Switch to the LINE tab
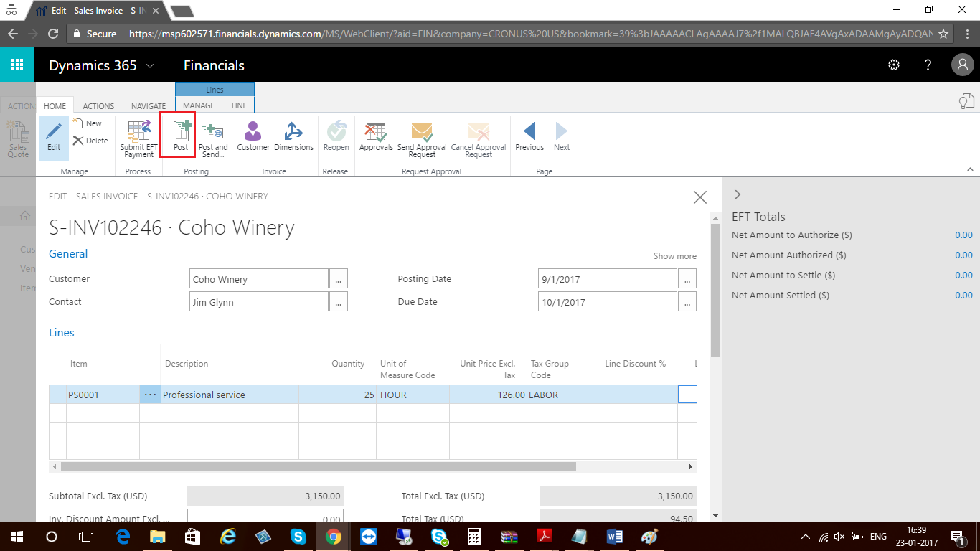 (x=239, y=105)
